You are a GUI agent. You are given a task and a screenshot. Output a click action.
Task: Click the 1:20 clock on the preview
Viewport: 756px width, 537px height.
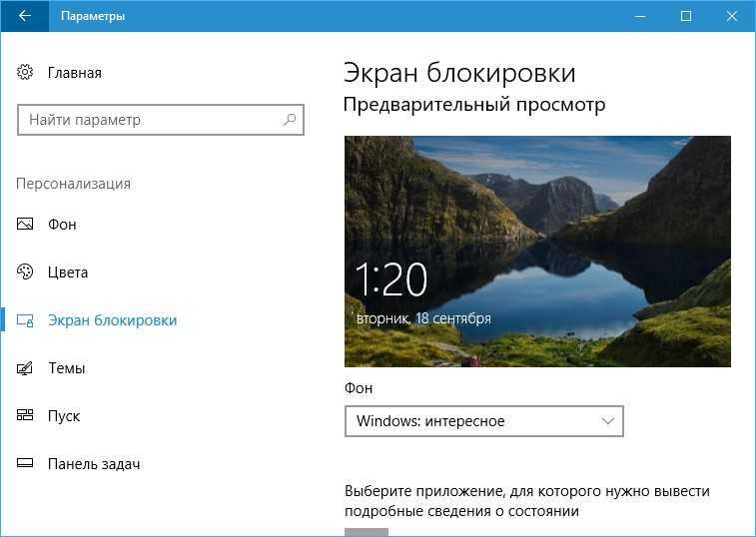pos(391,279)
